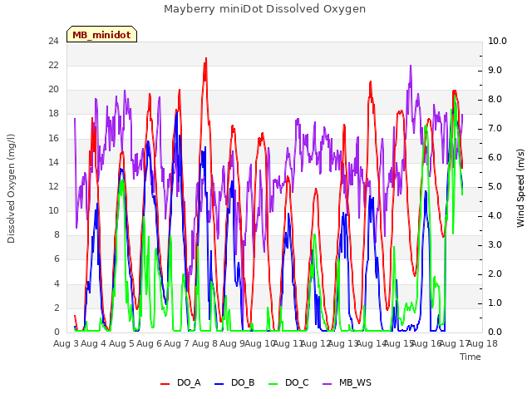Click the 9.0 wind speed axis value
The height and width of the screenshot is (399, 532).
[x=495, y=70]
